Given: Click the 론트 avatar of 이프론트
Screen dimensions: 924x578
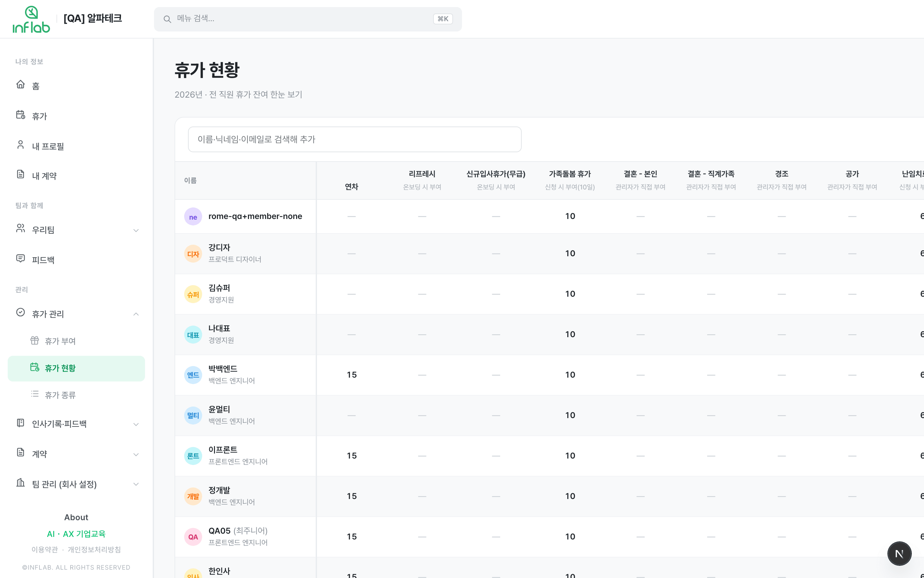Looking at the screenshot, I should pyautogui.click(x=193, y=456).
